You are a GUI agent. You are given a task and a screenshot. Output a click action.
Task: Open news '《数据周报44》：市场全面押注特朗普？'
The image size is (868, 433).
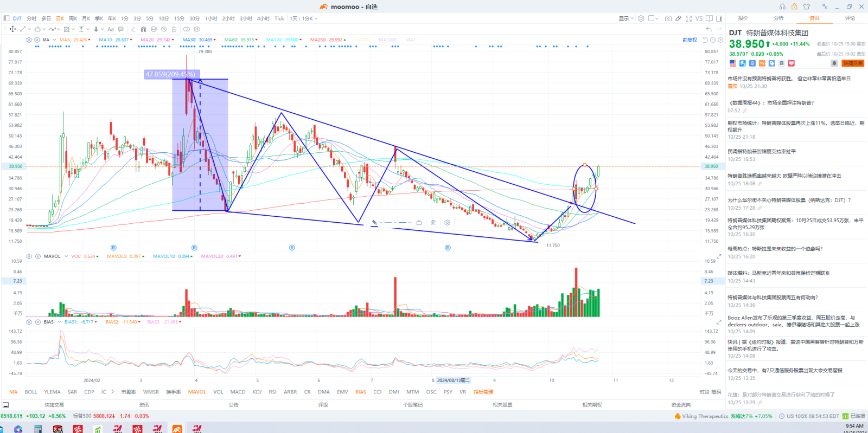(x=771, y=103)
